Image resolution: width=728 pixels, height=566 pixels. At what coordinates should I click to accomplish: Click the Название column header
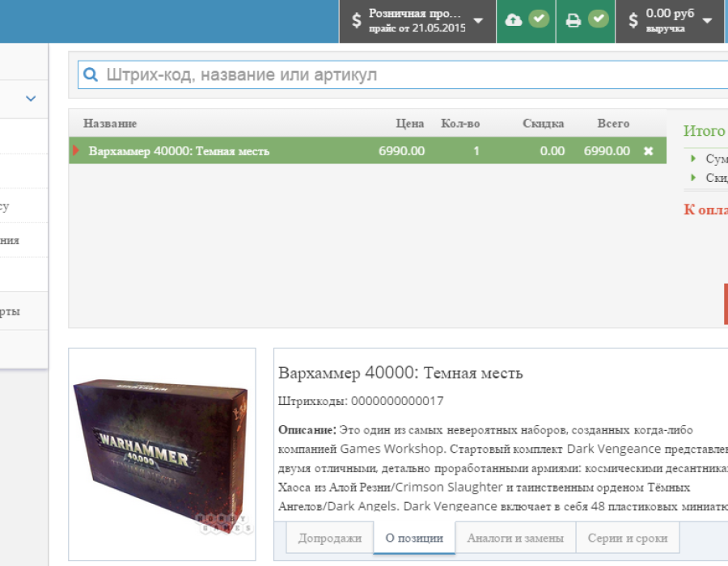(x=110, y=124)
